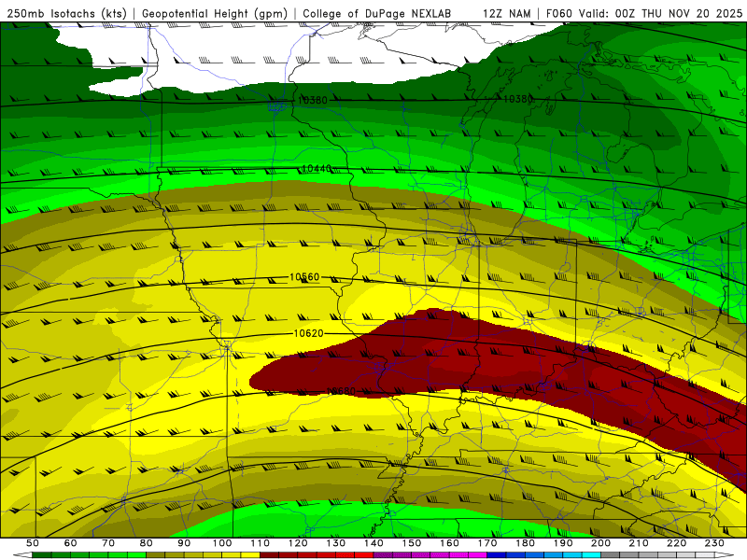Viewport: 747px width, 560px height.
Task: Click the '110' value on color scale
Action: [x=261, y=543]
